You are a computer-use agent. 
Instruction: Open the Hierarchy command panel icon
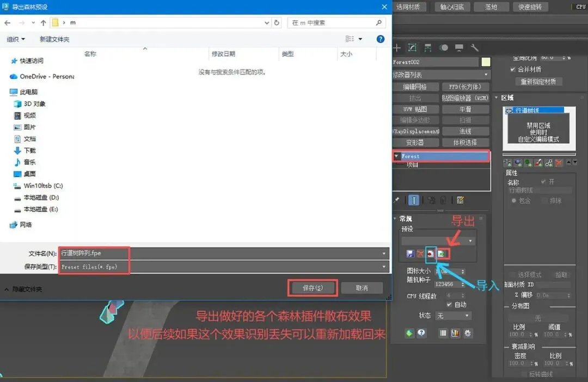coord(427,47)
